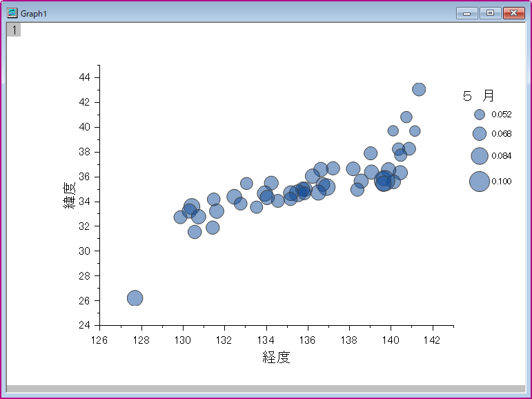Select topmost bubble near latitude 43
This screenshot has height=399, width=532.
point(419,89)
